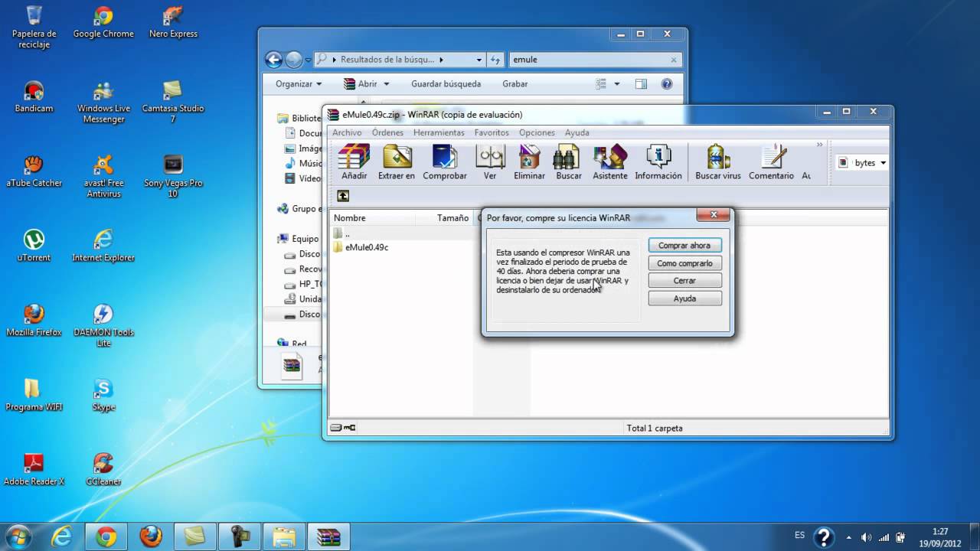Open the view options dropdown arrow in Explorer

click(617, 84)
